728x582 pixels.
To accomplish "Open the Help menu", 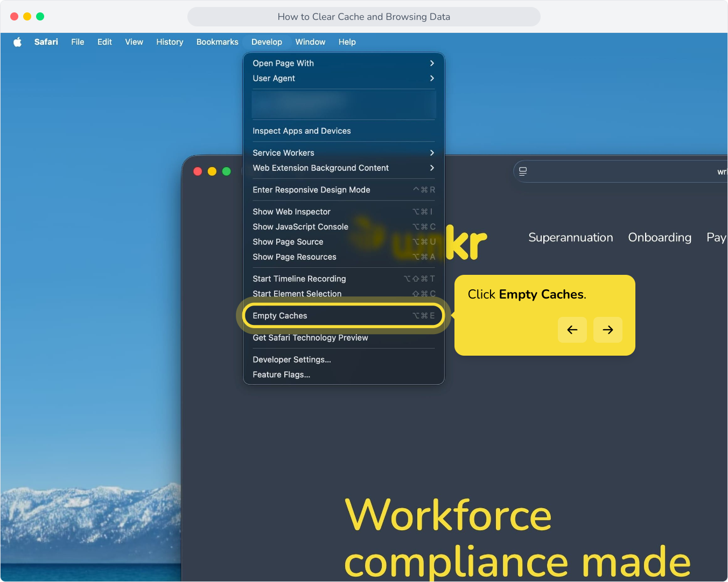I will 347,42.
